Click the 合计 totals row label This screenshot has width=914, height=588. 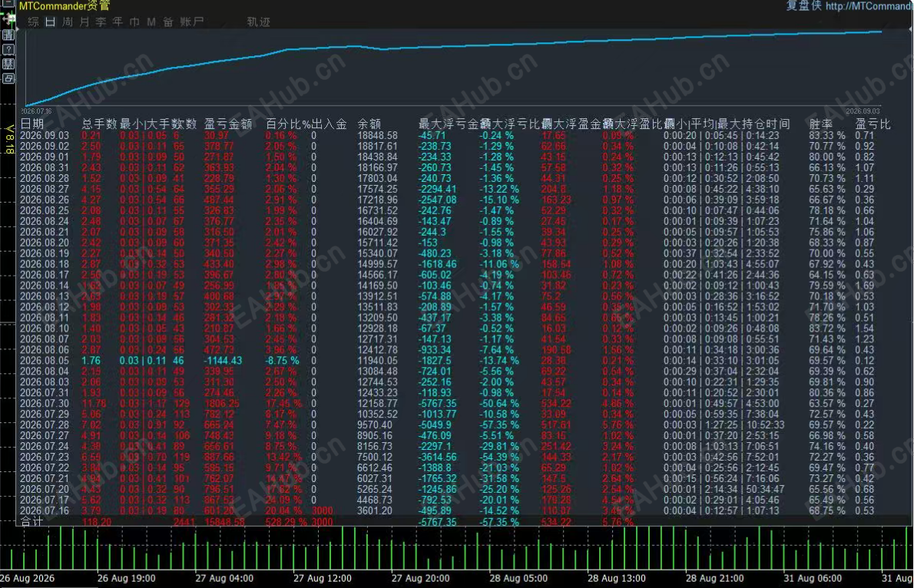[32, 521]
